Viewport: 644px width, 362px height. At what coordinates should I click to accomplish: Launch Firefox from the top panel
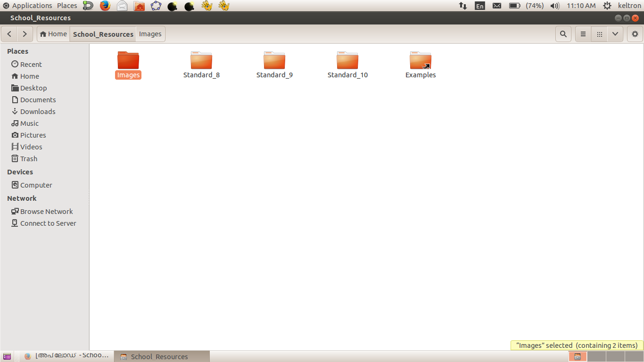[105, 6]
